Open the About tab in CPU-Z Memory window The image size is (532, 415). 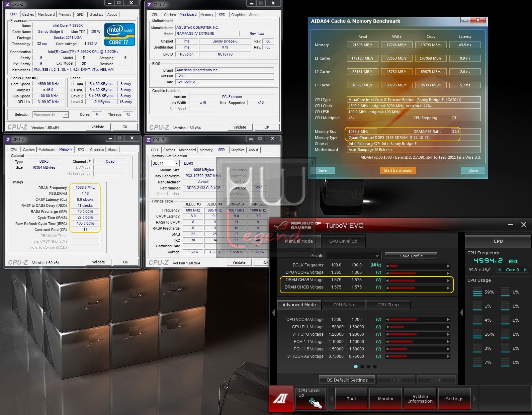point(113,150)
